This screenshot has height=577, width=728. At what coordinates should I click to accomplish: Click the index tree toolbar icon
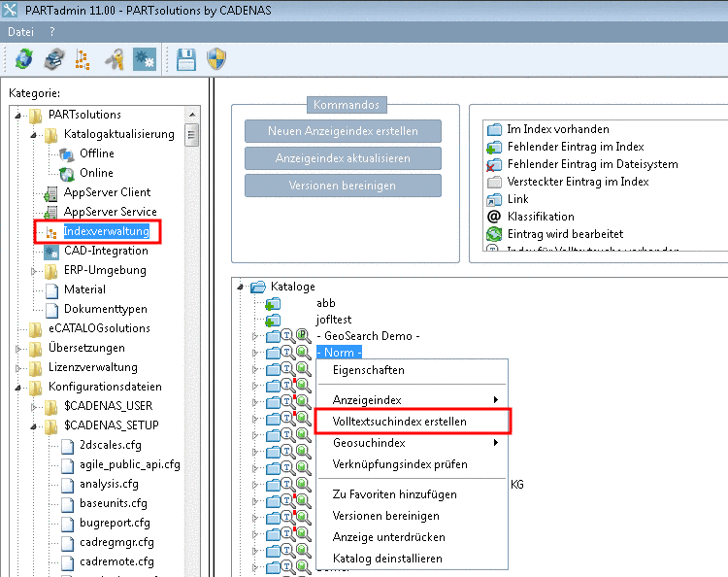pos(83,59)
